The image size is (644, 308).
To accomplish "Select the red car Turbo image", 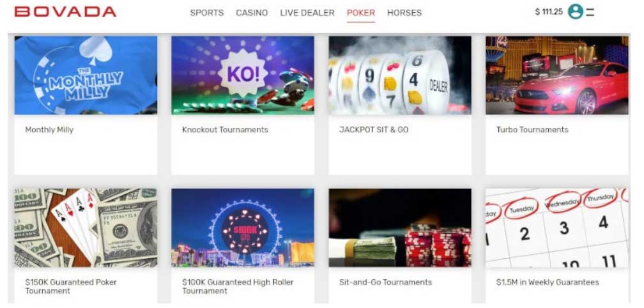I will click(x=557, y=75).
